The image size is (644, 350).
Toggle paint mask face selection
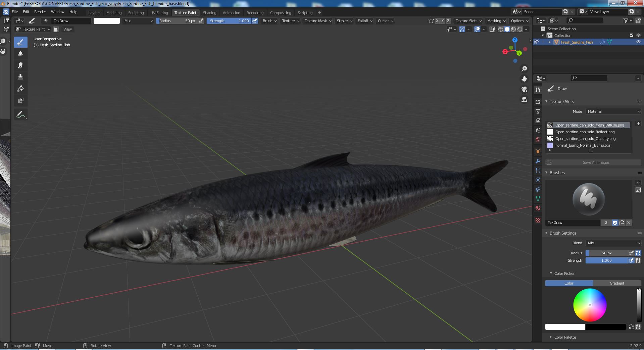(56, 29)
